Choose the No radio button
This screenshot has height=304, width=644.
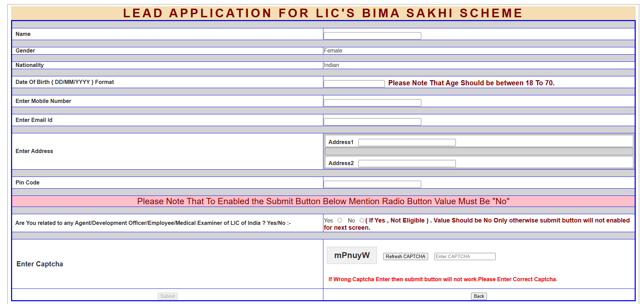[x=362, y=220]
